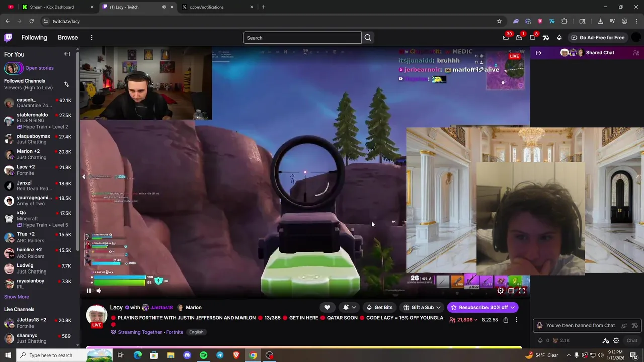
Task: Open plaqueboymax channel in sidebar
Action: [x=38, y=139]
